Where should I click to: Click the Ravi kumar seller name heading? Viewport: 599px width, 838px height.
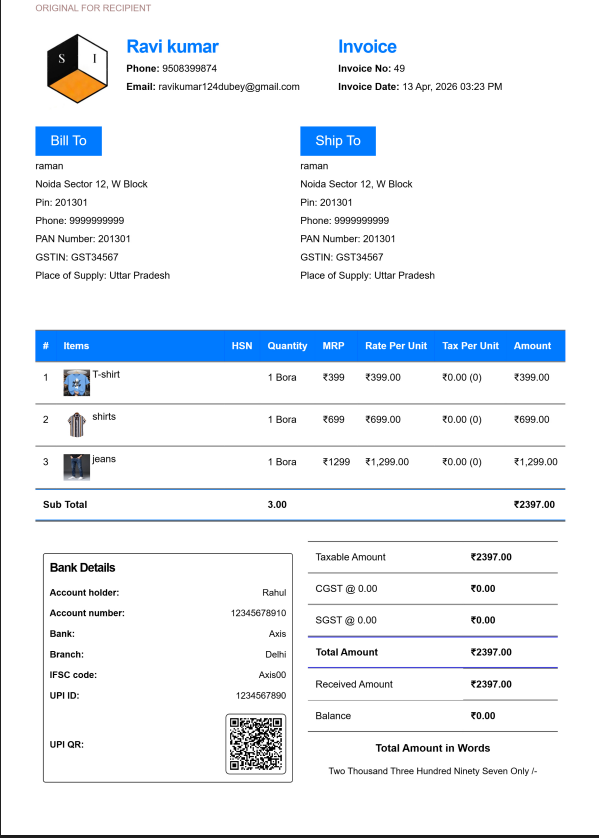coord(173,46)
